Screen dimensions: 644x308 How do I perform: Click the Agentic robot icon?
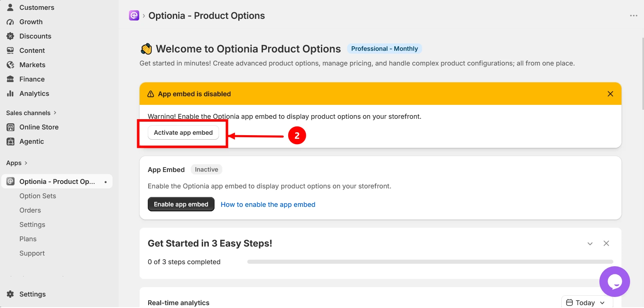coord(10,141)
